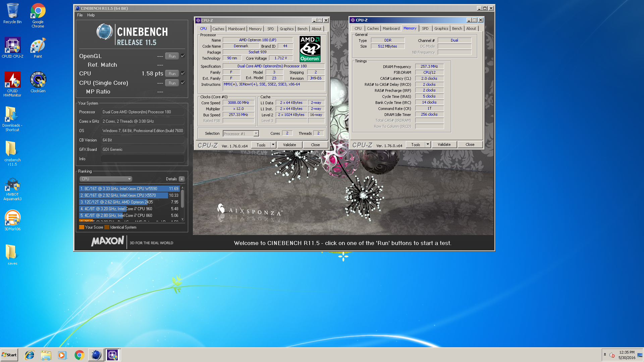Select ranking entry Xeon X5570 10.33
Viewport: 644px width, 362px height.
point(129,195)
